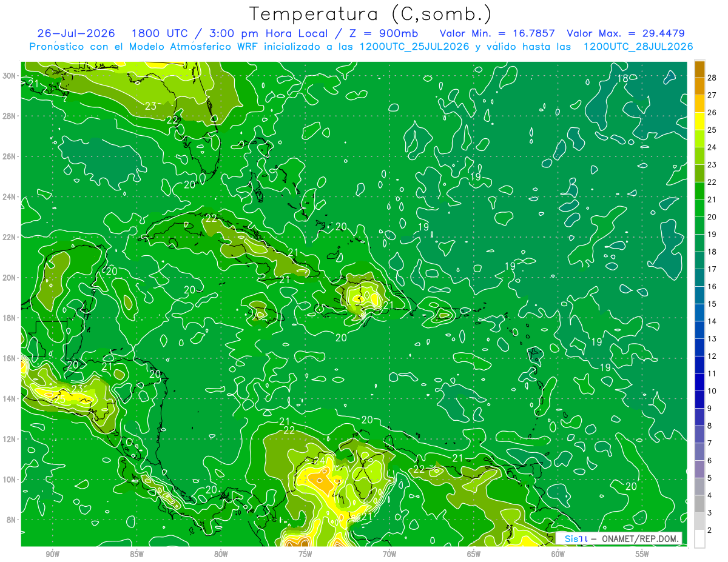The image size is (728, 562).
Task: Click the 26N latitude axis label
Action: tap(9, 156)
